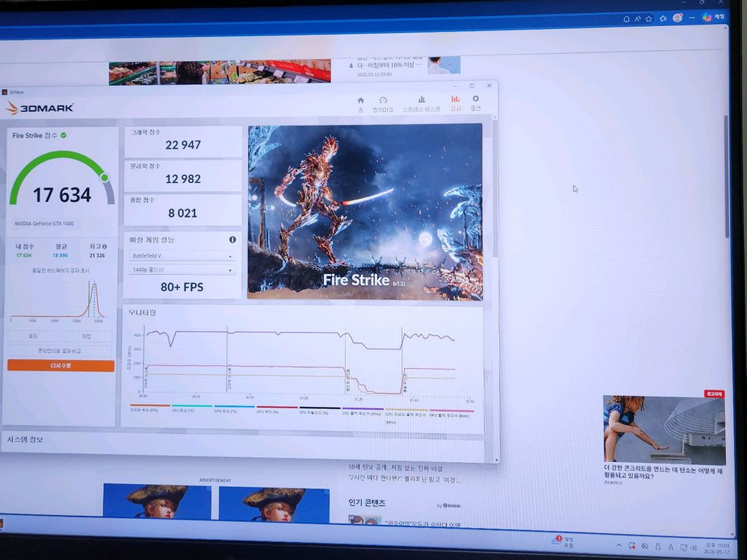This screenshot has width=747, height=560.
Task: Open the browser favorites list icon
Action: point(663,19)
